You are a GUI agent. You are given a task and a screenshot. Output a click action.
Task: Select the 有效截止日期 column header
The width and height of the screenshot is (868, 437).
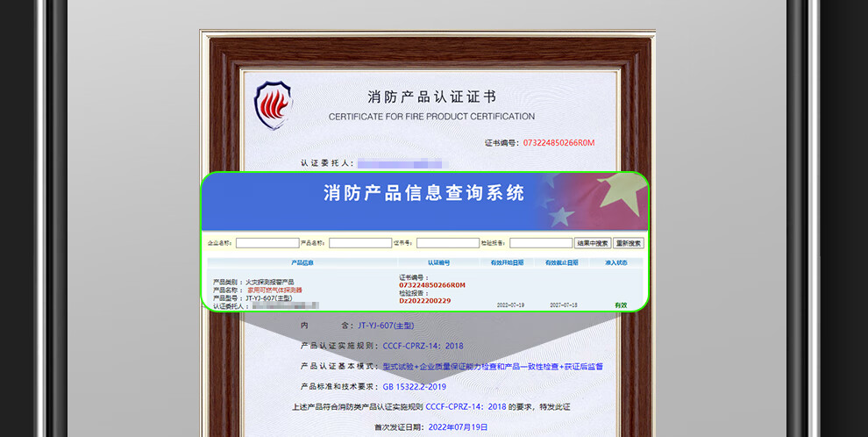tap(561, 262)
